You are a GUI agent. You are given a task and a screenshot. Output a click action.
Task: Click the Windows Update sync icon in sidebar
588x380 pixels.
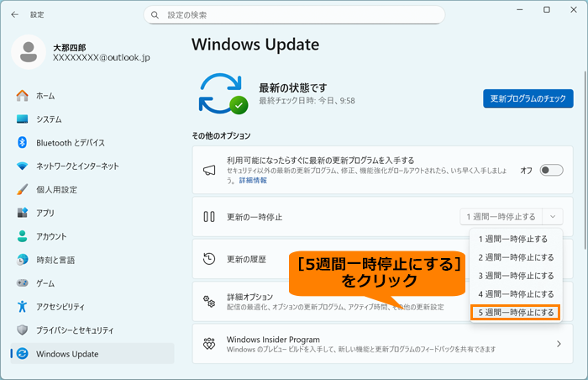22,353
